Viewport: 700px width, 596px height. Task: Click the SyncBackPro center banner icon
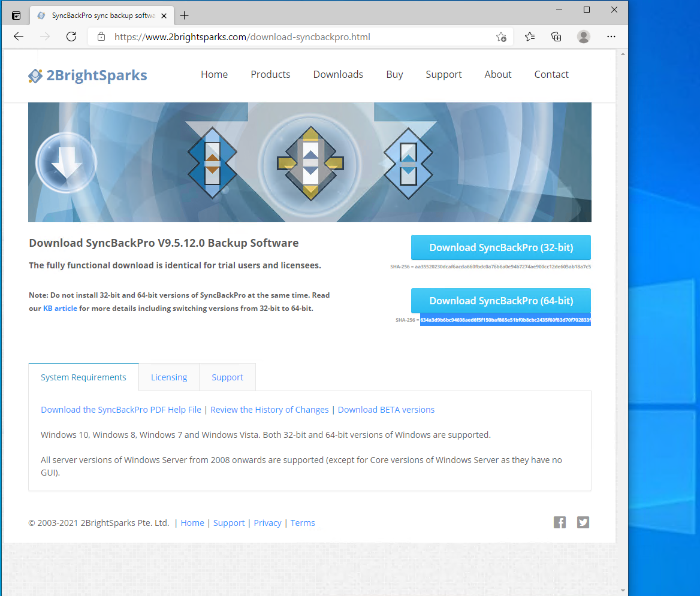(310, 164)
